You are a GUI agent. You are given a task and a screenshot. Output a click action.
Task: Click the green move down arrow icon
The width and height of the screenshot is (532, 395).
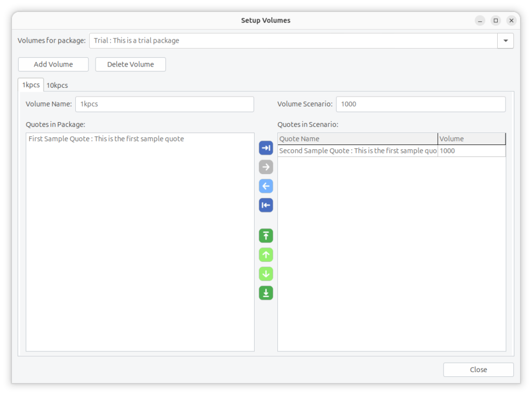[266, 274]
